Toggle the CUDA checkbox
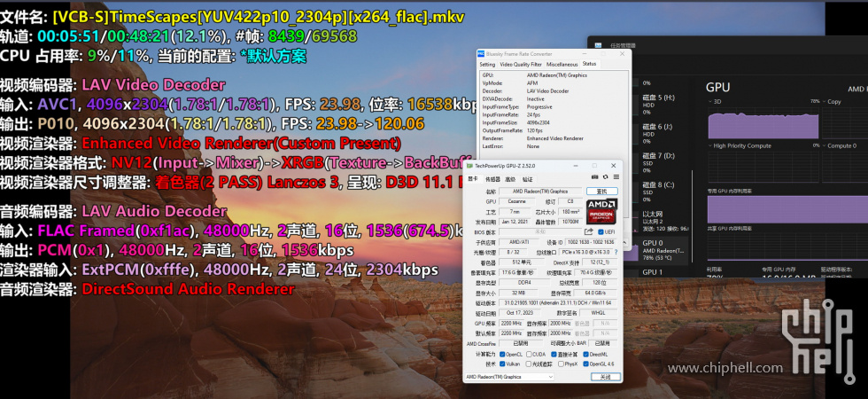The height and width of the screenshot is (399, 868). pyautogui.click(x=529, y=354)
